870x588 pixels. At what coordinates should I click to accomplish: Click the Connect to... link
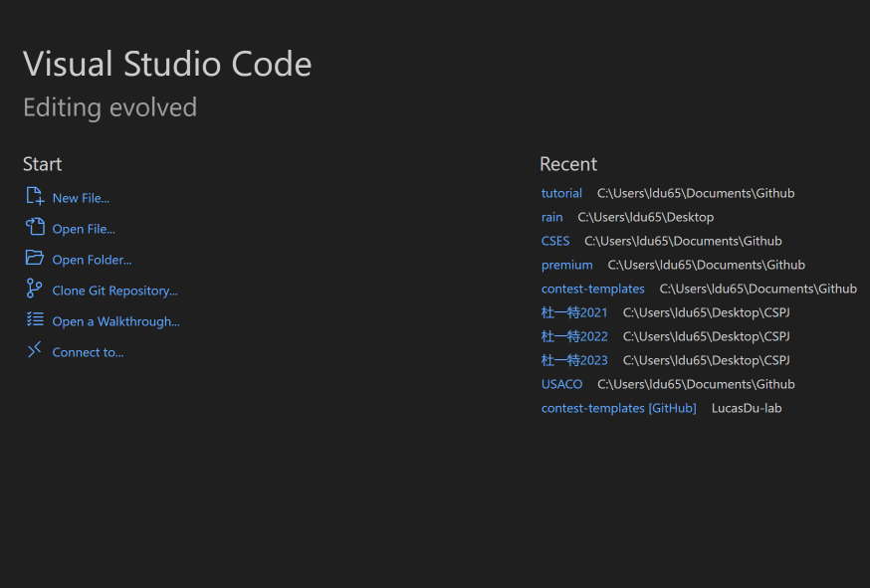coord(88,352)
